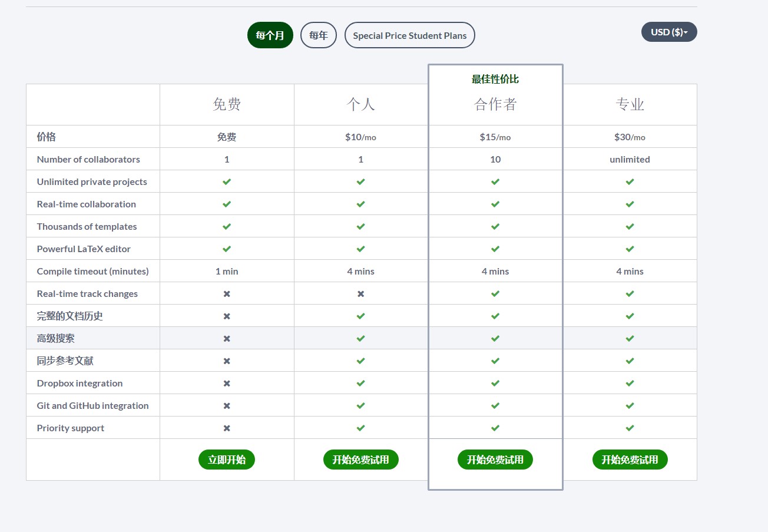Start free trial for the 专业 plan

coord(630,460)
